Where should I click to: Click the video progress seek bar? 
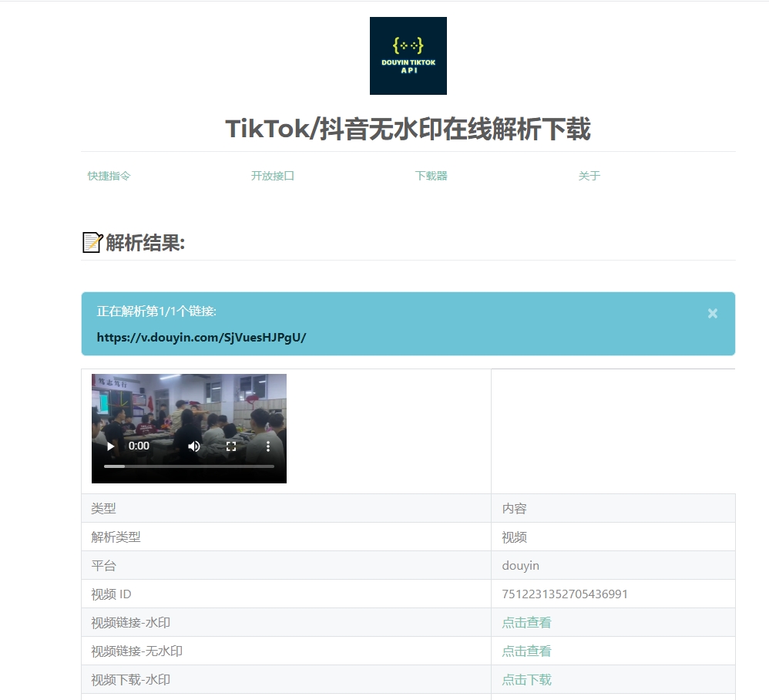click(189, 466)
